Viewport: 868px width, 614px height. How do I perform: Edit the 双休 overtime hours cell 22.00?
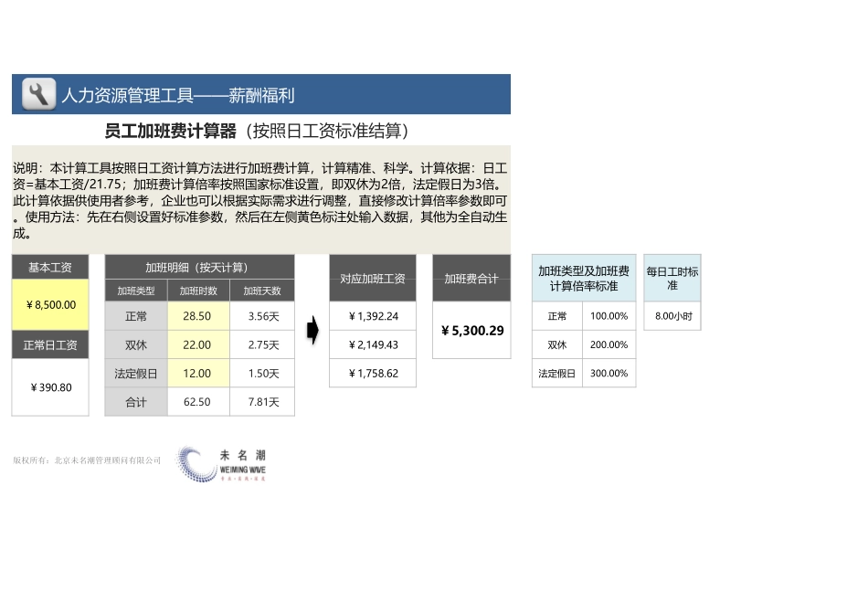tap(199, 344)
